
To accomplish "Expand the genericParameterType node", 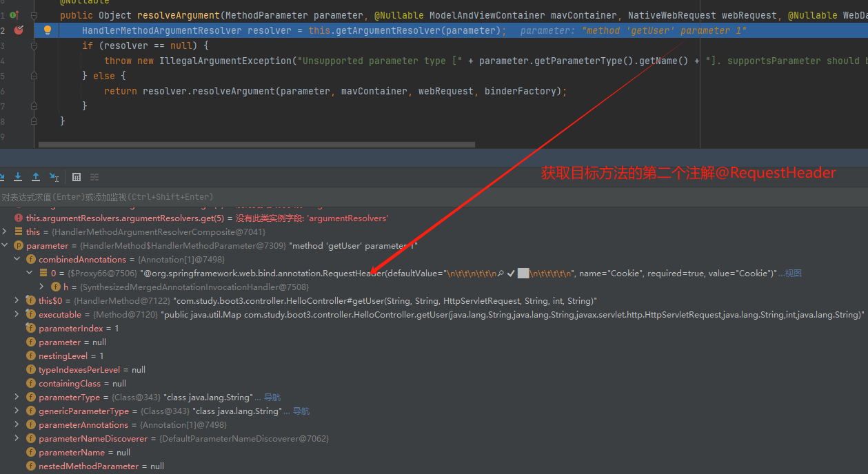I will pos(17,411).
